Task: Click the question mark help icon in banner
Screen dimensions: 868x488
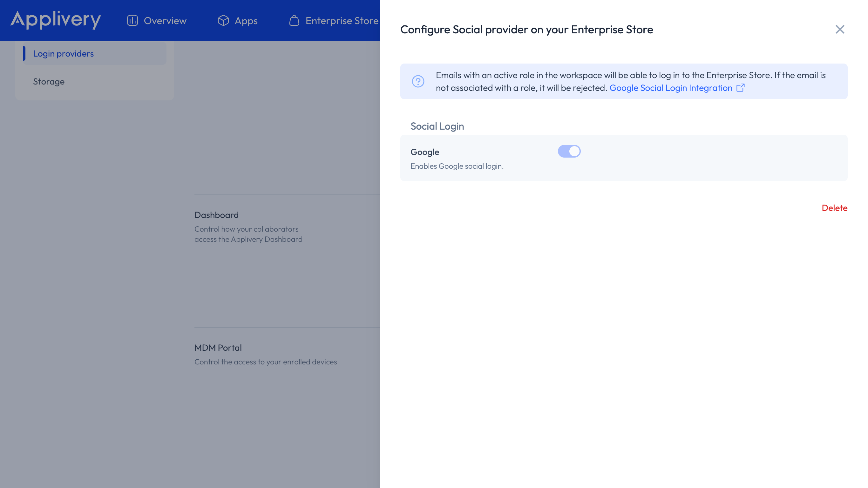Action: coord(418,81)
